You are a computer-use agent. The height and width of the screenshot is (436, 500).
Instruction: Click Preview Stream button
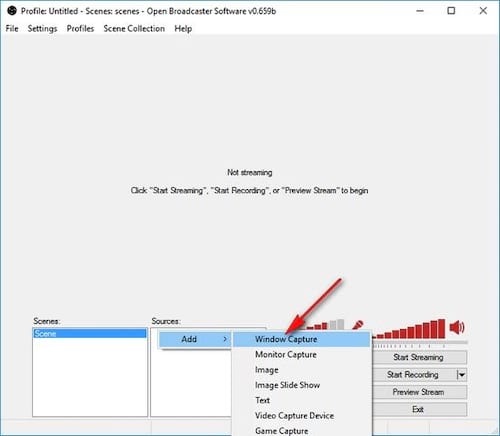point(419,392)
